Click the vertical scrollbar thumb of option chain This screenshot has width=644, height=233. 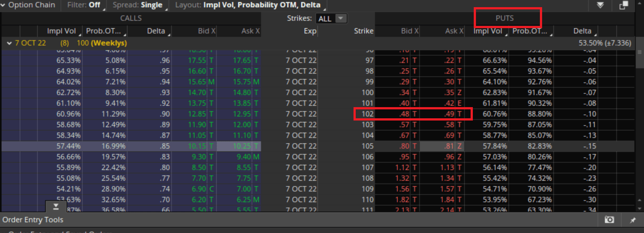click(639, 52)
